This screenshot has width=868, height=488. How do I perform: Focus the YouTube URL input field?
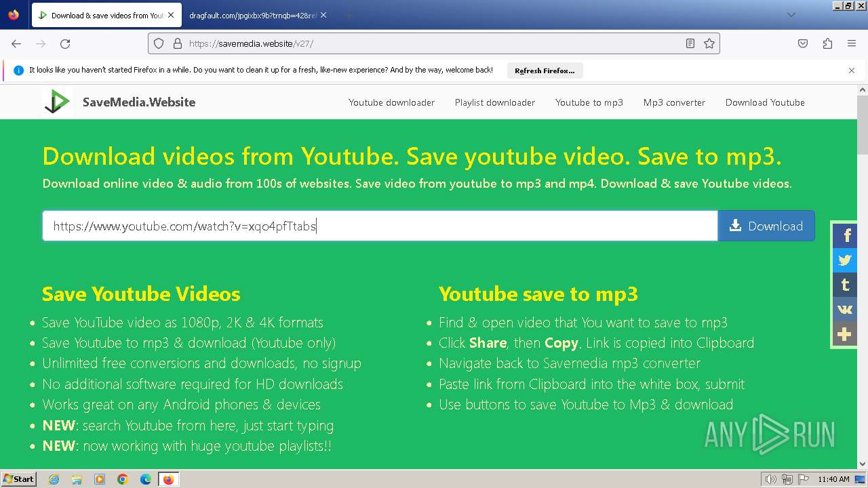coord(380,226)
